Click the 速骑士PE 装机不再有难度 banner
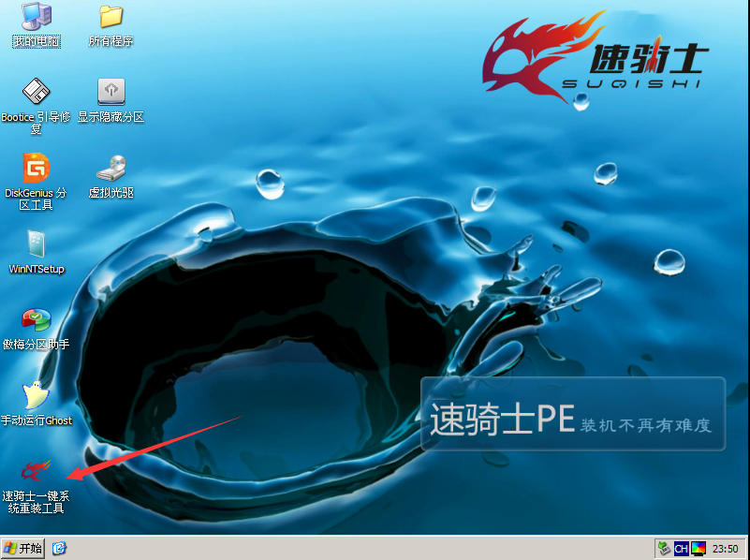This screenshot has width=750, height=560. [x=572, y=414]
